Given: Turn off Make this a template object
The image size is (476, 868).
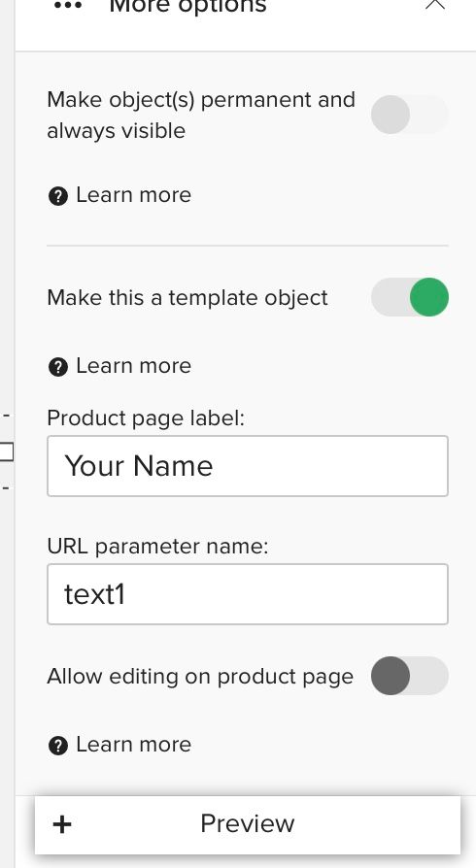Looking at the screenshot, I should pyautogui.click(x=410, y=297).
